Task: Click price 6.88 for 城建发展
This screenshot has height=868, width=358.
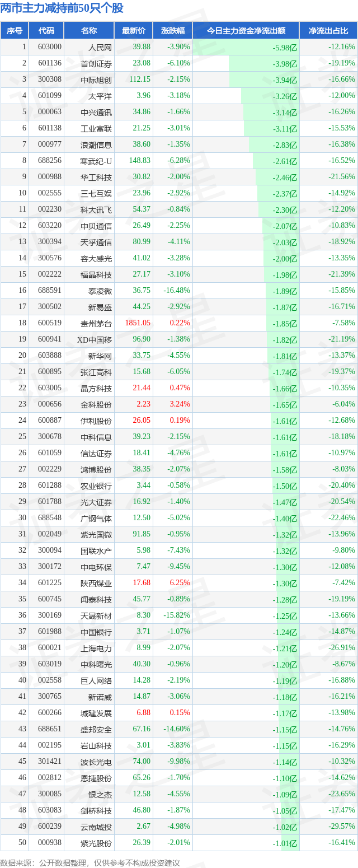Action: [x=143, y=713]
